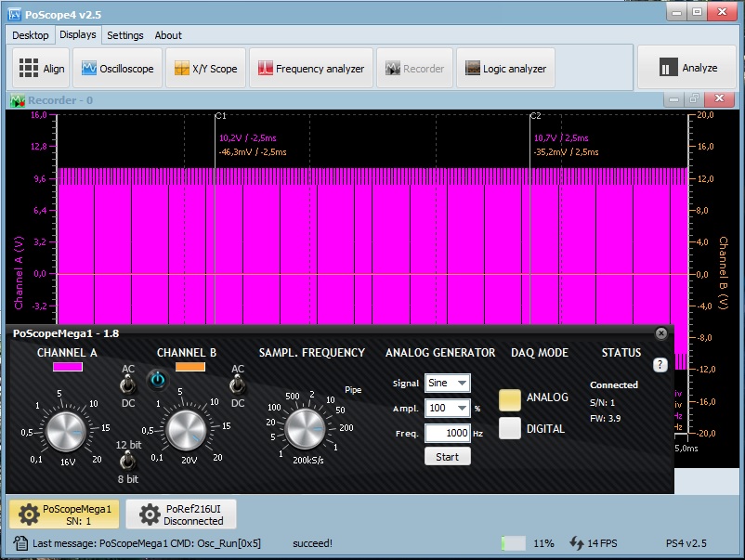This screenshot has height=560, width=745.
Task: Click the Align grid icon
Action: tap(29, 68)
